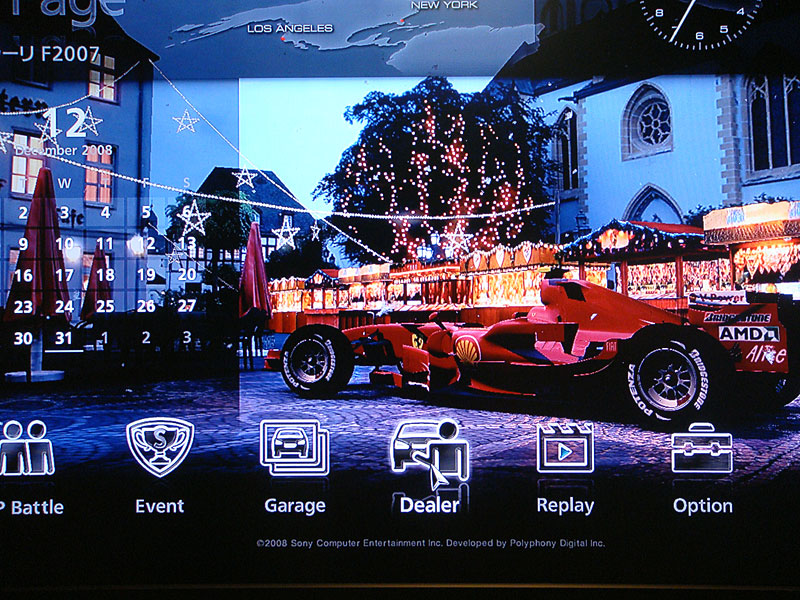Click the New York marker on map
The height and width of the screenshot is (600, 800).
tap(400, 19)
